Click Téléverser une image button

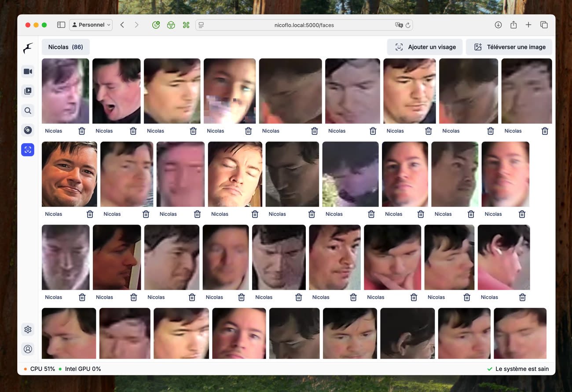coord(509,47)
